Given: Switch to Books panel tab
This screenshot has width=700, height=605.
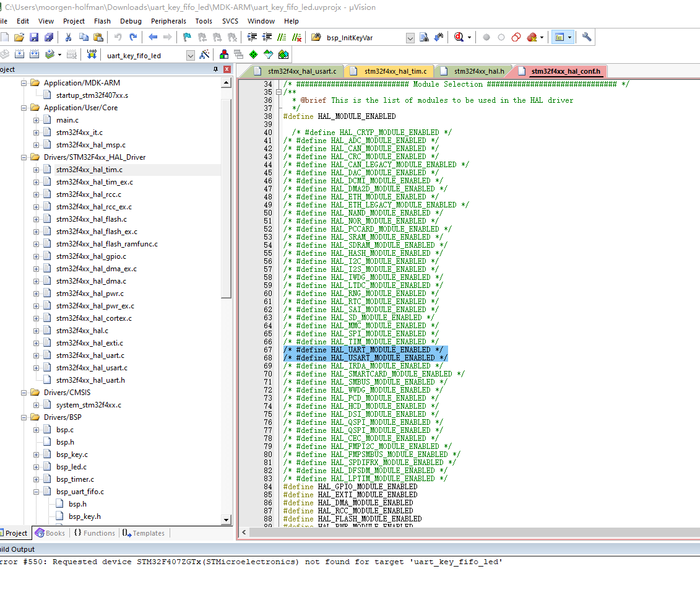Looking at the screenshot, I should (x=50, y=533).
